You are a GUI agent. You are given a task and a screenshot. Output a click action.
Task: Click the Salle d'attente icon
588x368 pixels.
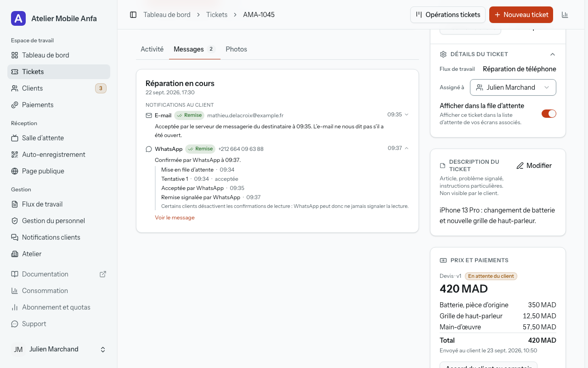[15, 138]
